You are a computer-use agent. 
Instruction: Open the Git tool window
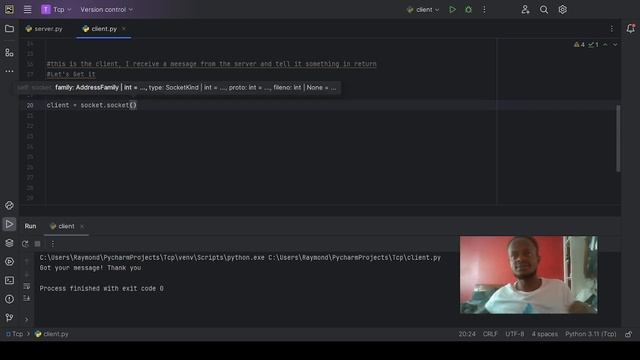9,318
